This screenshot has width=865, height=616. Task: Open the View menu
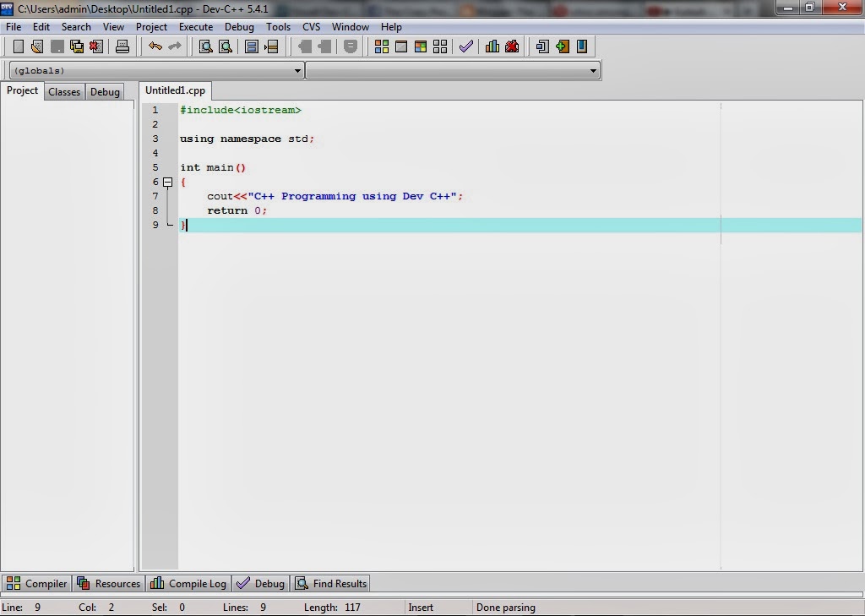pos(113,27)
